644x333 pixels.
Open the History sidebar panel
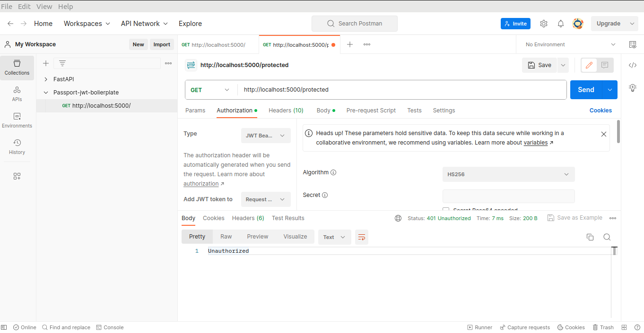17,147
